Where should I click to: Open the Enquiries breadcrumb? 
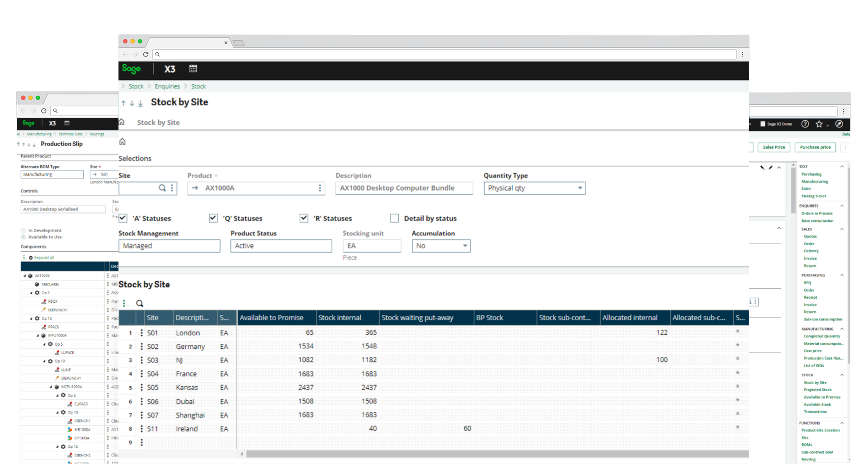(x=167, y=86)
